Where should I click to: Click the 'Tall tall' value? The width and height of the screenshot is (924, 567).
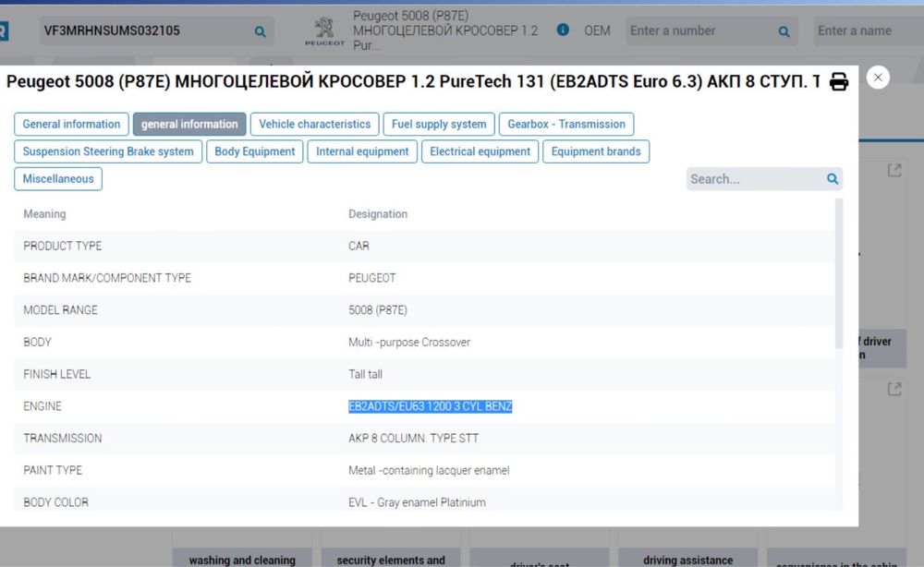[x=365, y=375]
